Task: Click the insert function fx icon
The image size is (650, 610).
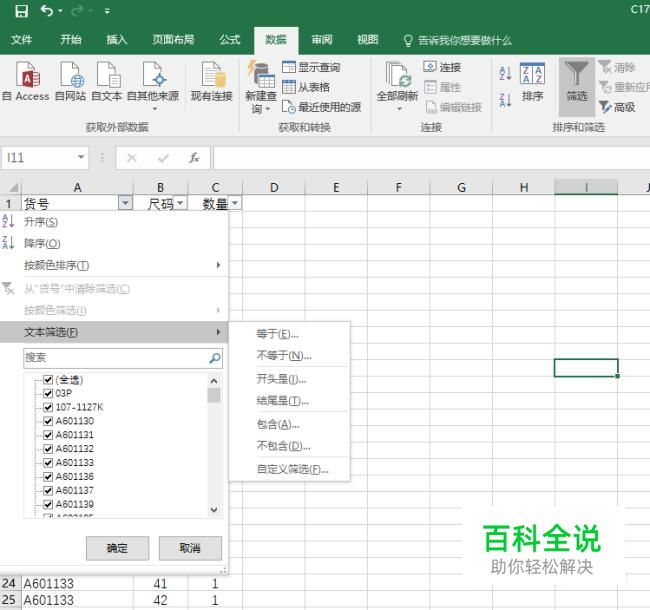Action: click(x=194, y=158)
